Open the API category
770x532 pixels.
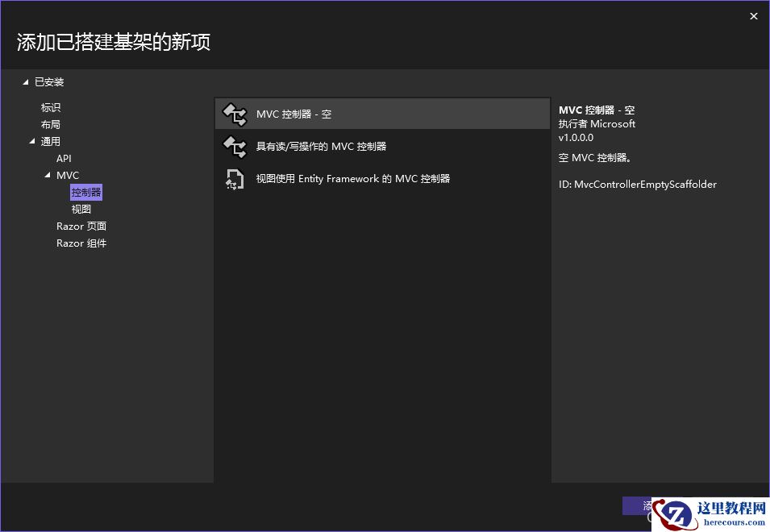[x=64, y=158]
